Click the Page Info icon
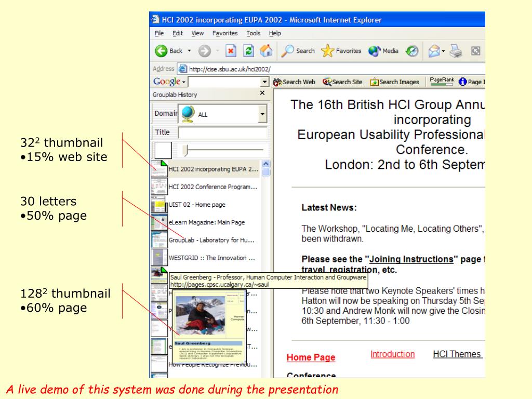Viewport: 532px width, 399px height. click(x=462, y=82)
